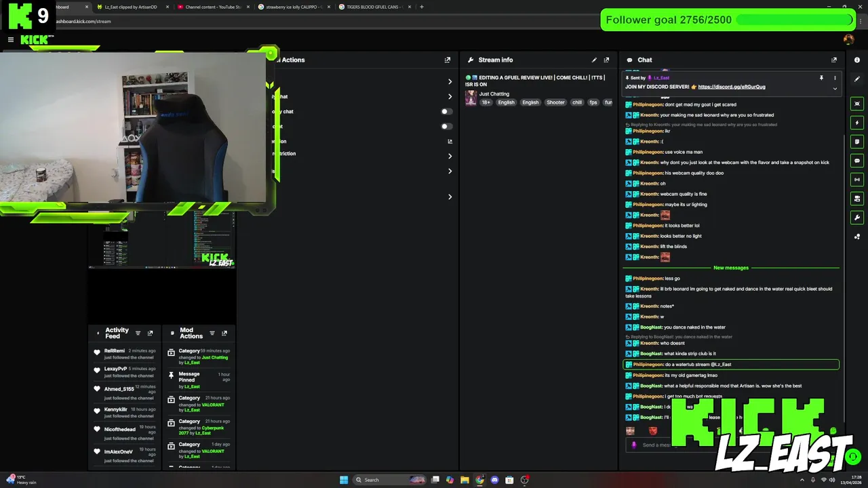Image resolution: width=868 pixels, height=488 pixels.
Task: Open the pinned message three-dot menu
Action: [x=835, y=78]
